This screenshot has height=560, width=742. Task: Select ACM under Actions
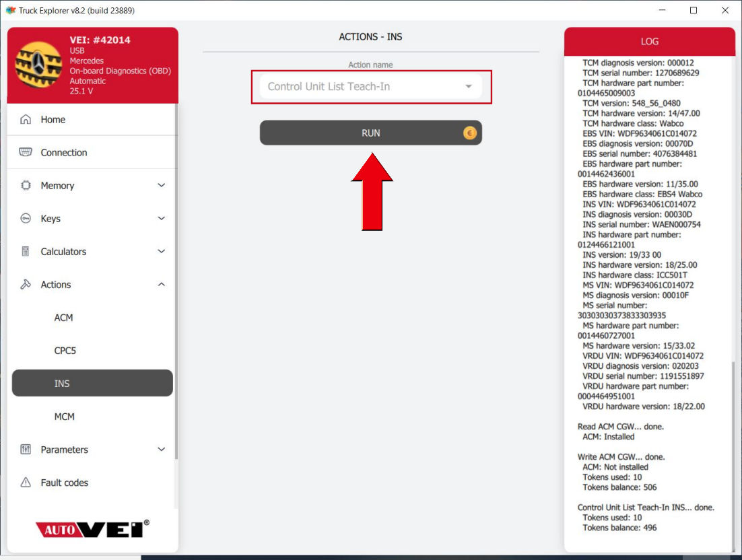[x=64, y=318]
